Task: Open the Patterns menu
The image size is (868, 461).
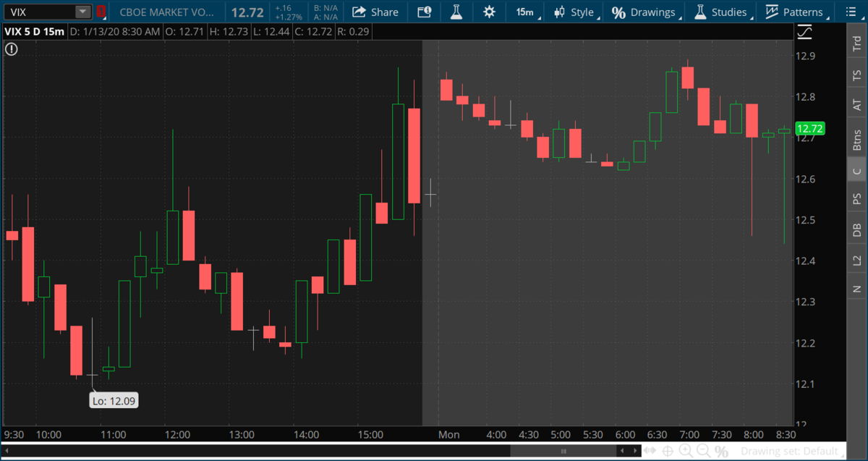Action: 796,12
